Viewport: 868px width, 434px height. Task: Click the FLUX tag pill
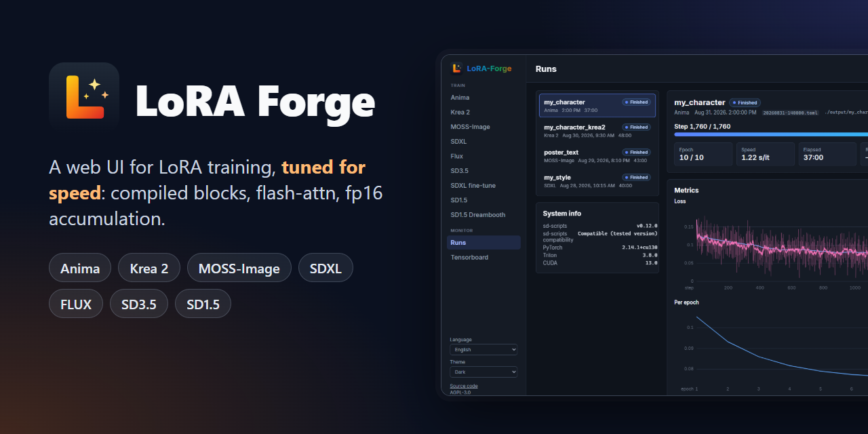(x=76, y=304)
